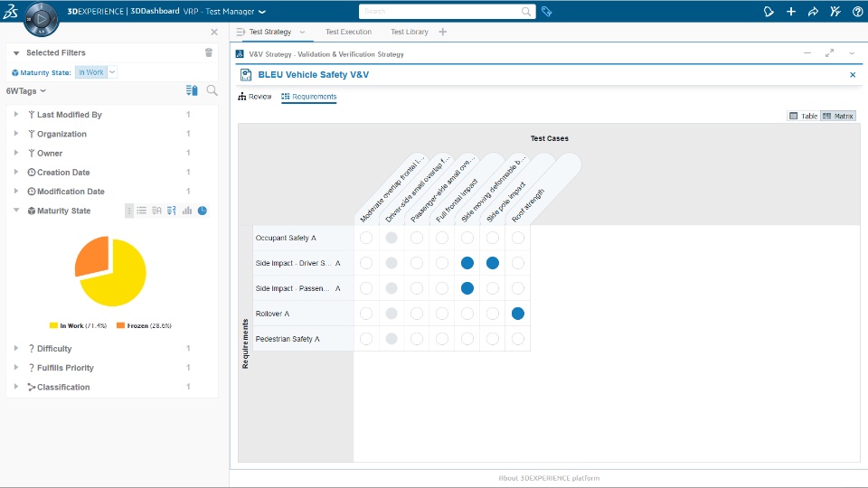
Task: Collapse the Selected Filters section
Action: (x=16, y=53)
